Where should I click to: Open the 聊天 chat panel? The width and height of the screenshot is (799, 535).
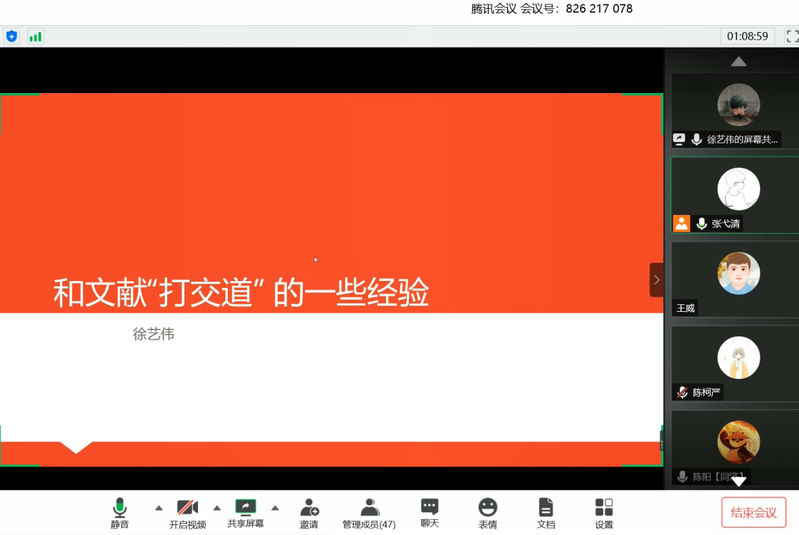coord(429,512)
